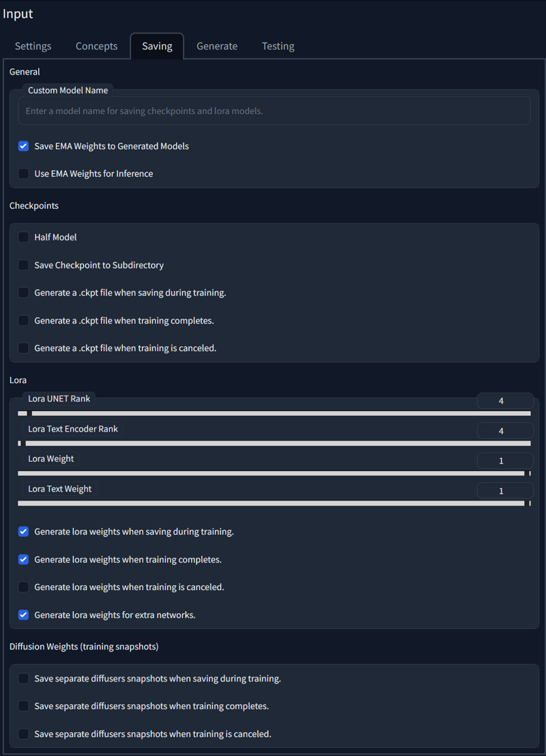Tick the Half Model checkbox
The height and width of the screenshot is (756, 546).
(23, 237)
